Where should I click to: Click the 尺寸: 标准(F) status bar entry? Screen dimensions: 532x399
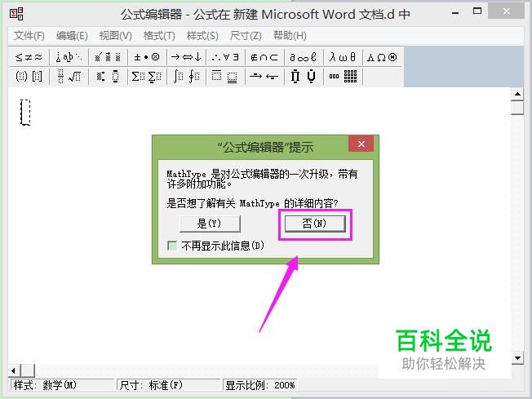click(169, 385)
